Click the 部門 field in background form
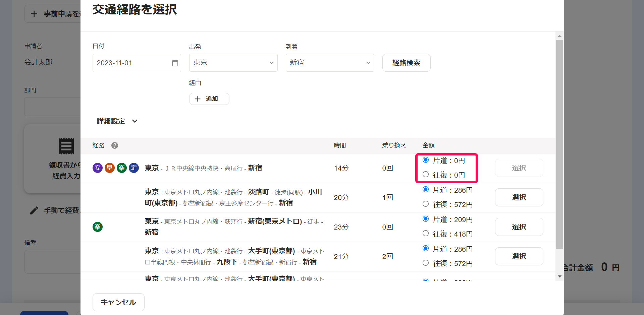 [52, 107]
